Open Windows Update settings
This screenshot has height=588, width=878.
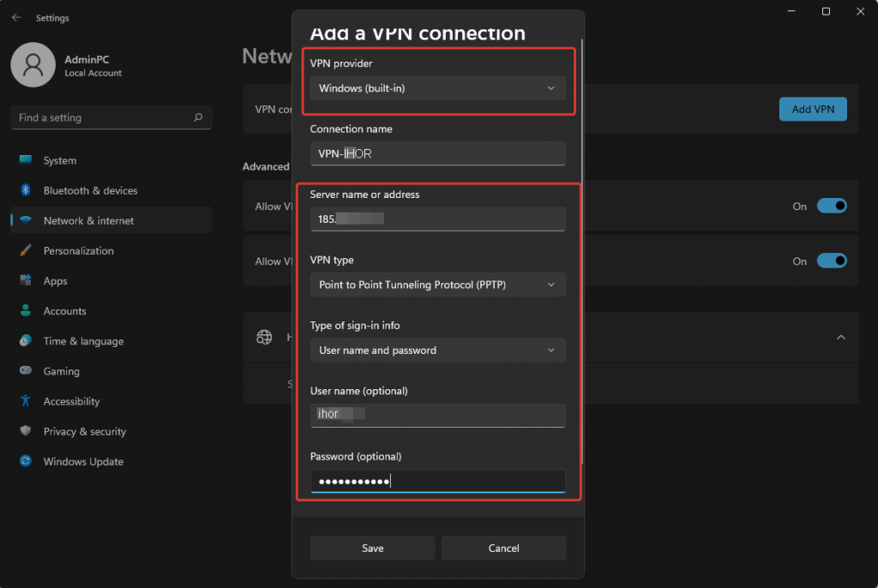[x=82, y=461]
